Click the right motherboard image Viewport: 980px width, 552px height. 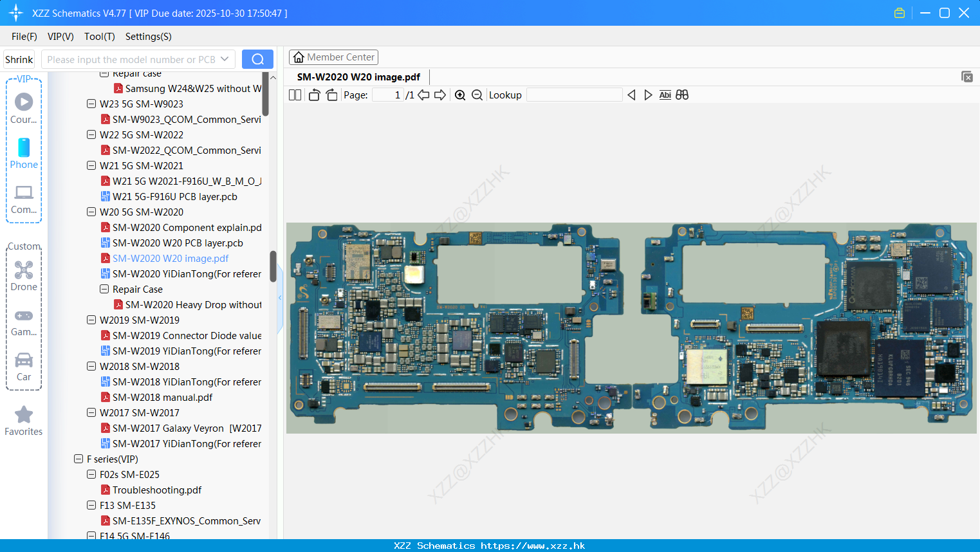(806, 327)
